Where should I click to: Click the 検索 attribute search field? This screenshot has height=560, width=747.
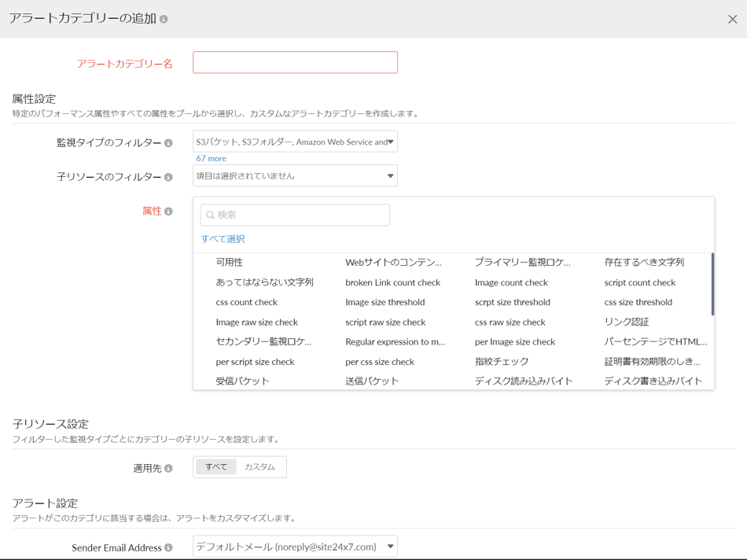[x=296, y=215]
